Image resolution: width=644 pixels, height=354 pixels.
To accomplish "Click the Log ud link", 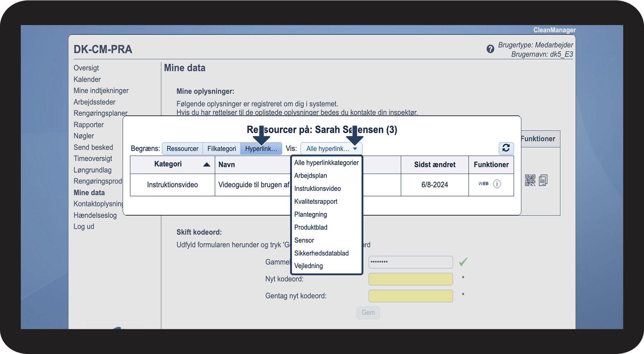I will [x=84, y=226].
